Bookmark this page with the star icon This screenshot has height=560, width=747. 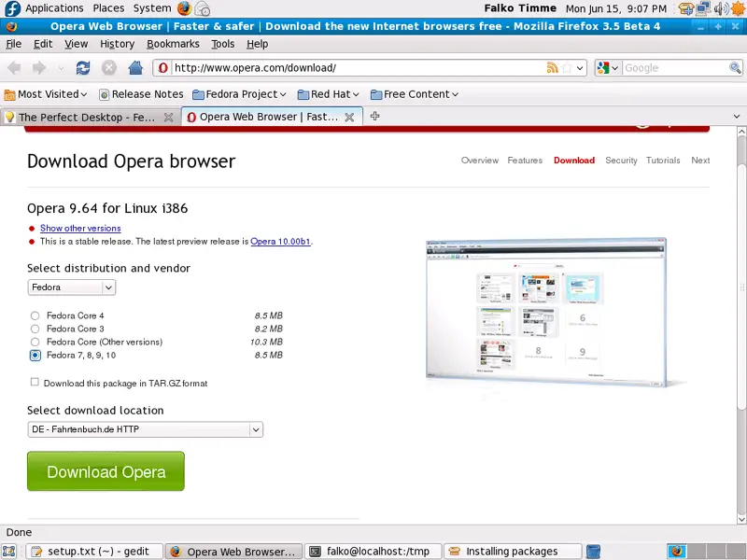567,67
